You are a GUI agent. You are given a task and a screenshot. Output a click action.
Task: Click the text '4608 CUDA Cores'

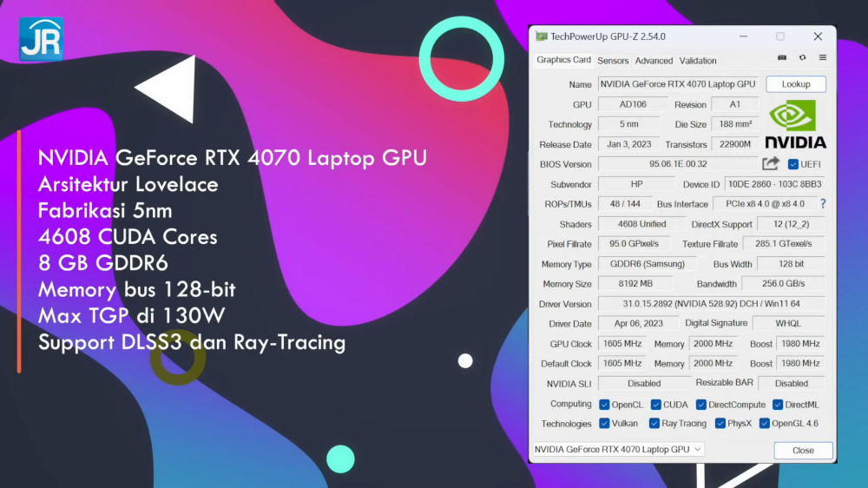coord(128,237)
